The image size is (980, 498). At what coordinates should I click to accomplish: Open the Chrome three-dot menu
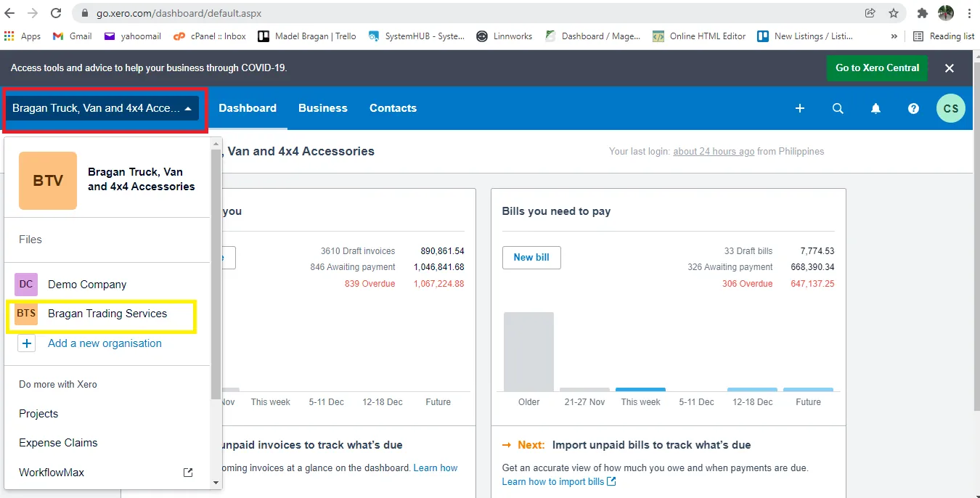coord(970,13)
